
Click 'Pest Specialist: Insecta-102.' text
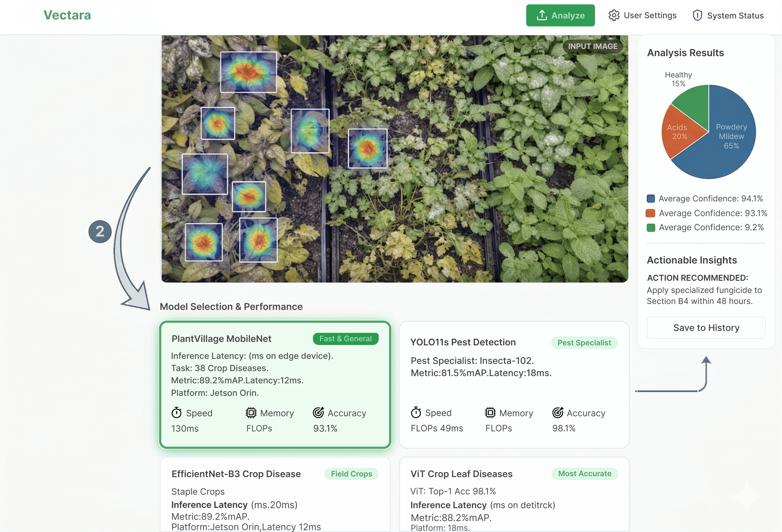472,360
